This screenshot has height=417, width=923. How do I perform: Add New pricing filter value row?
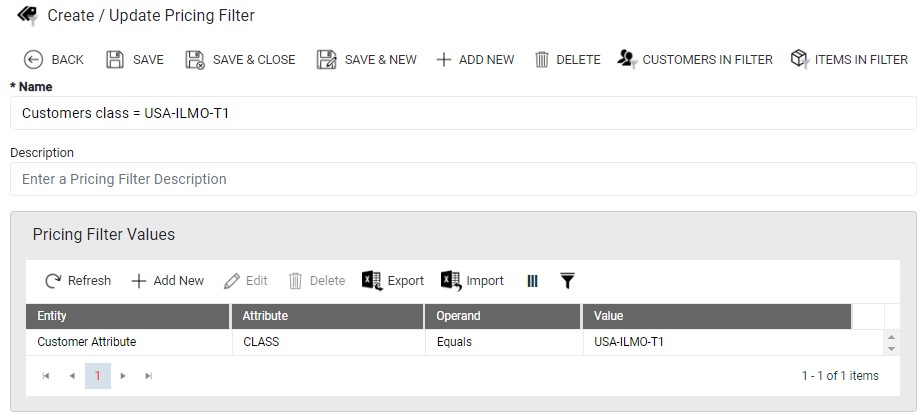(168, 281)
